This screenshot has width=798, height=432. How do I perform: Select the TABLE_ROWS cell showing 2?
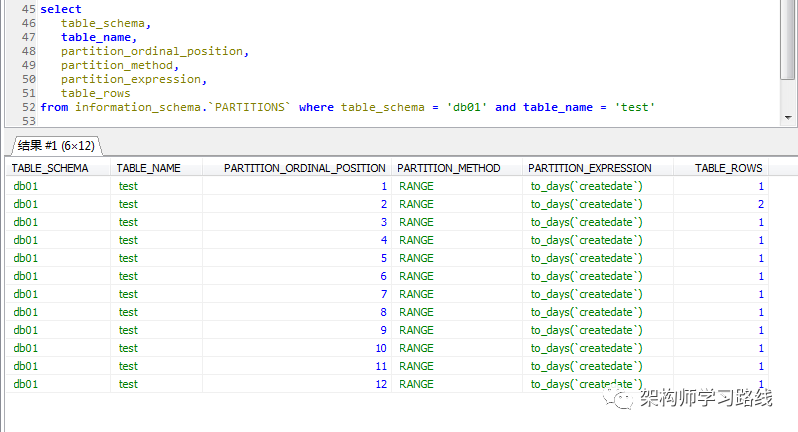(x=721, y=204)
